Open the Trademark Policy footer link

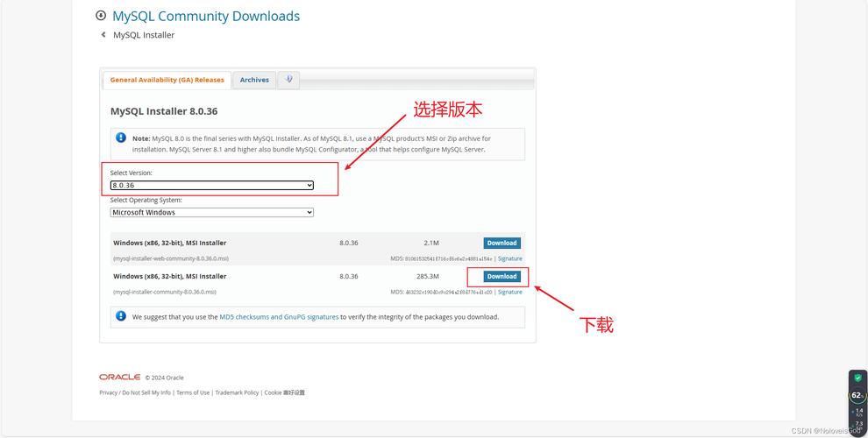click(237, 392)
